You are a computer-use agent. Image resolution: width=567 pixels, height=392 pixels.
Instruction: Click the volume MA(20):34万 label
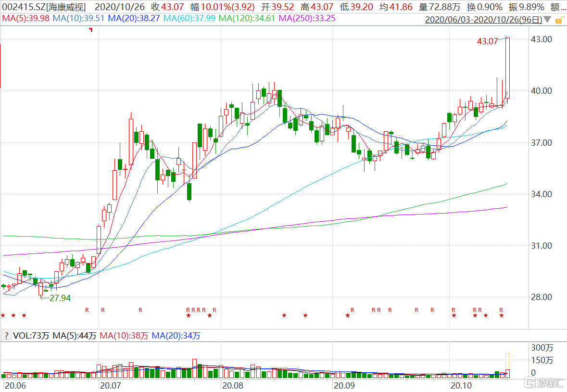tap(176, 336)
